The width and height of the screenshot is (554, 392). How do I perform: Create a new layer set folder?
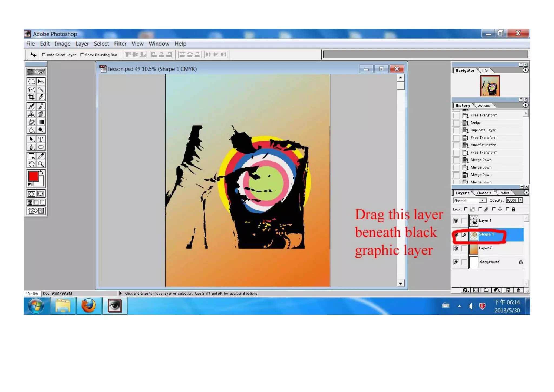tap(486, 290)
